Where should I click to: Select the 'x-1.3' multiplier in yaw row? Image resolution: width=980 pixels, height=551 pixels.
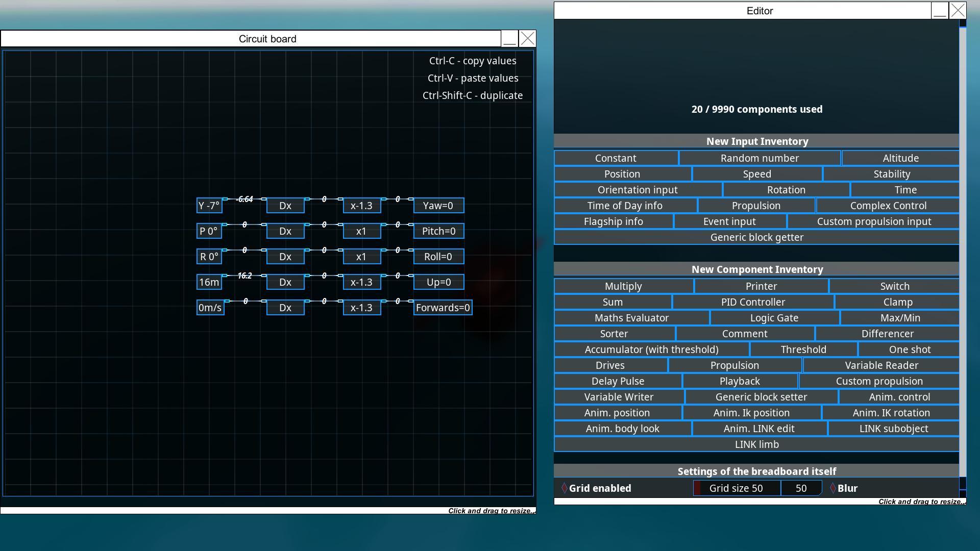pos(361,206)
